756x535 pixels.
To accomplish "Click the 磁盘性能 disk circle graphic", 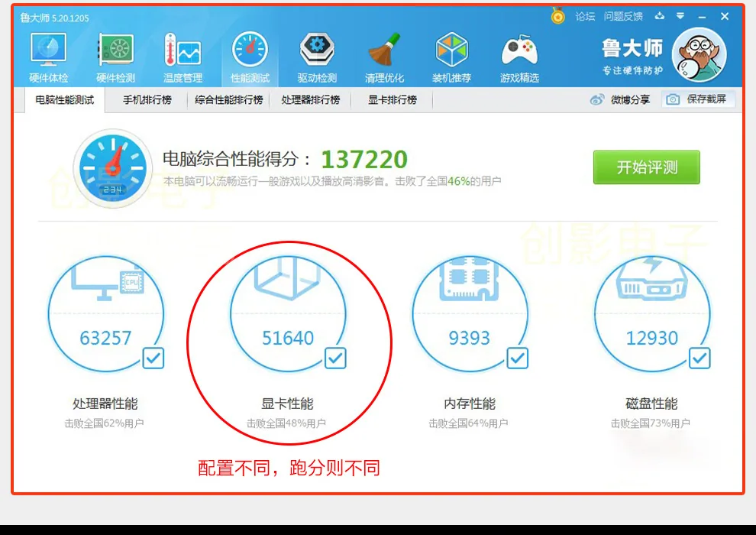I will [x=652, y=313].
